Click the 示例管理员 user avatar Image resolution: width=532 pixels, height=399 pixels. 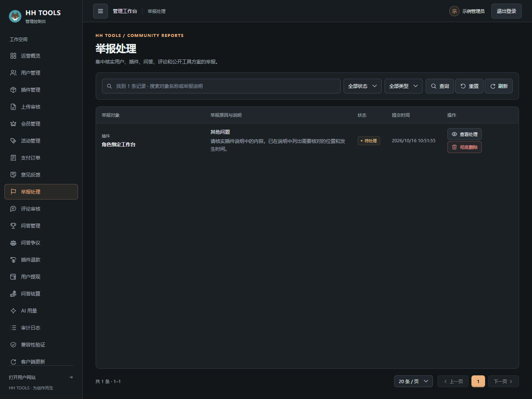(x=454, y=11)
